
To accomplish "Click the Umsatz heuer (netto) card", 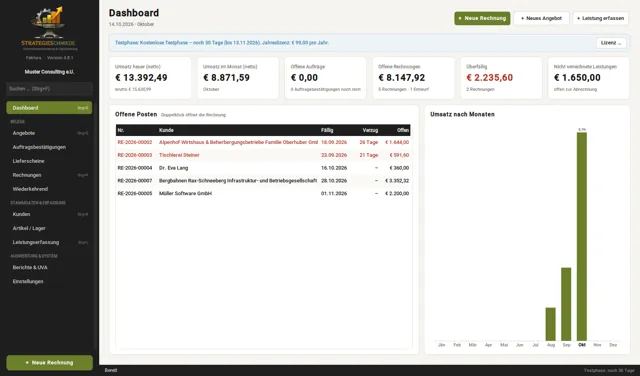I will (150, 78).
